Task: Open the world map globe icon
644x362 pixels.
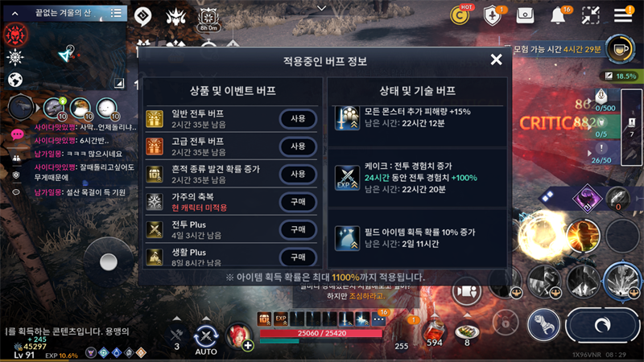Action: (15, 80)
